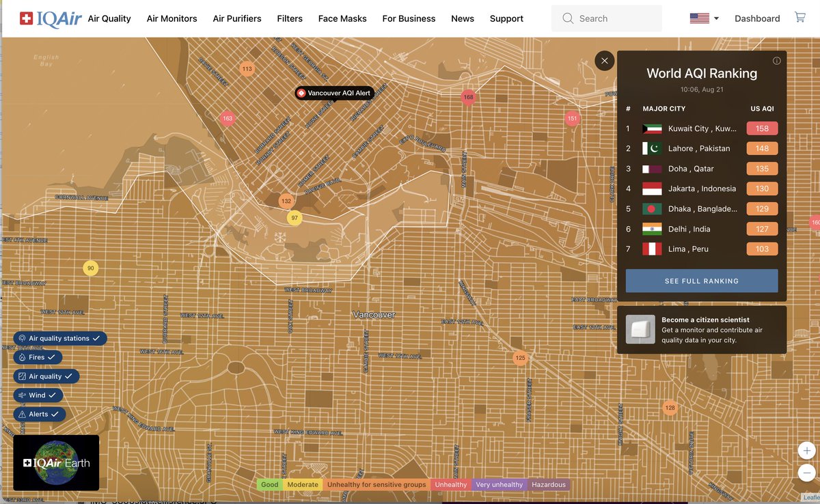
Task: Click the air monitor device image
Action: [640, 330]
